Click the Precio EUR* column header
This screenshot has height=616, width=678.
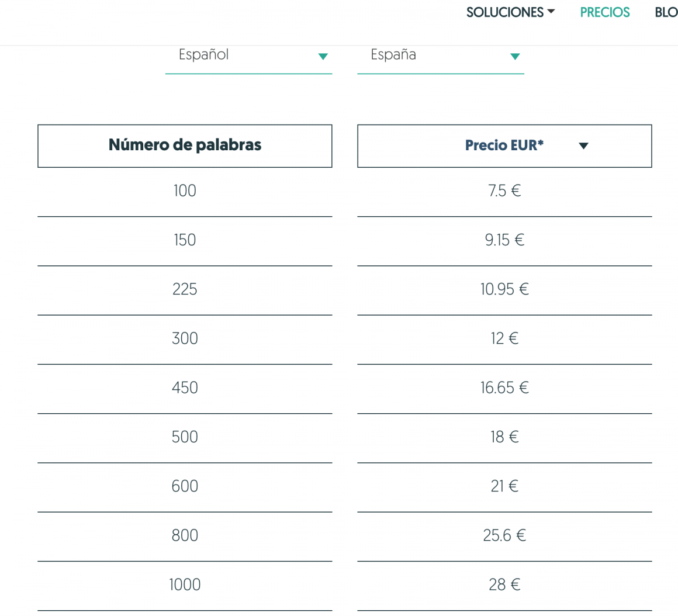point(504,146)
